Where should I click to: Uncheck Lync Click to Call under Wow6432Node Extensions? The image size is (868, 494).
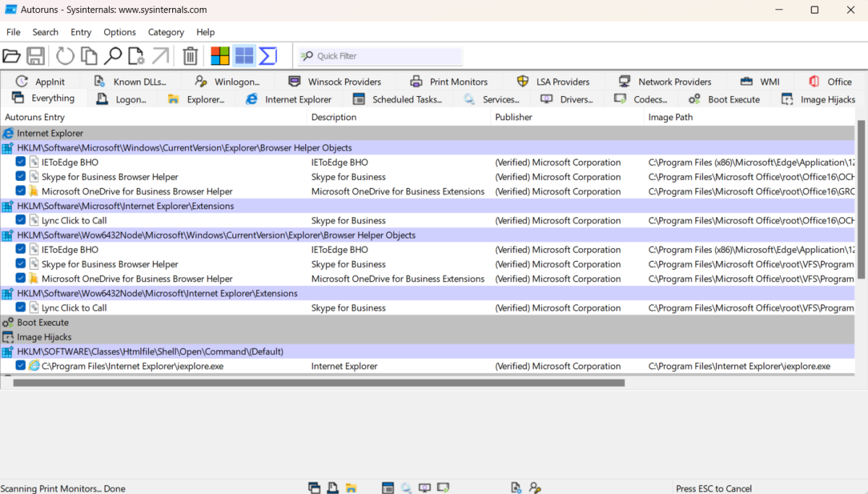point(21,307)
